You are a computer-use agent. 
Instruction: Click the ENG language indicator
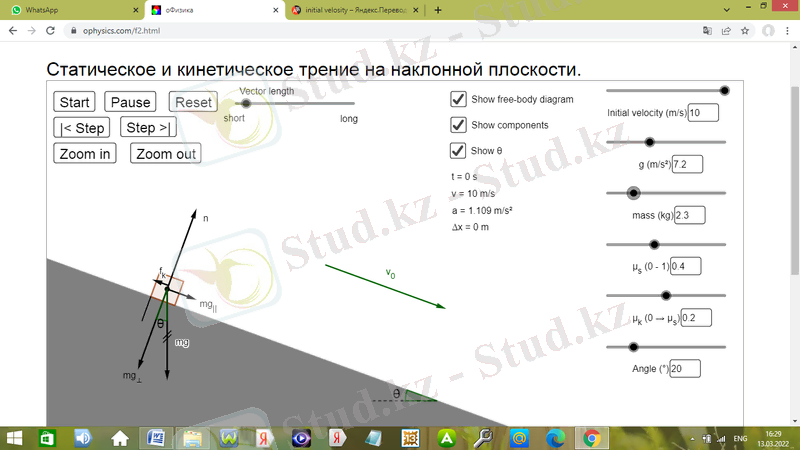(x=740, y=439)
